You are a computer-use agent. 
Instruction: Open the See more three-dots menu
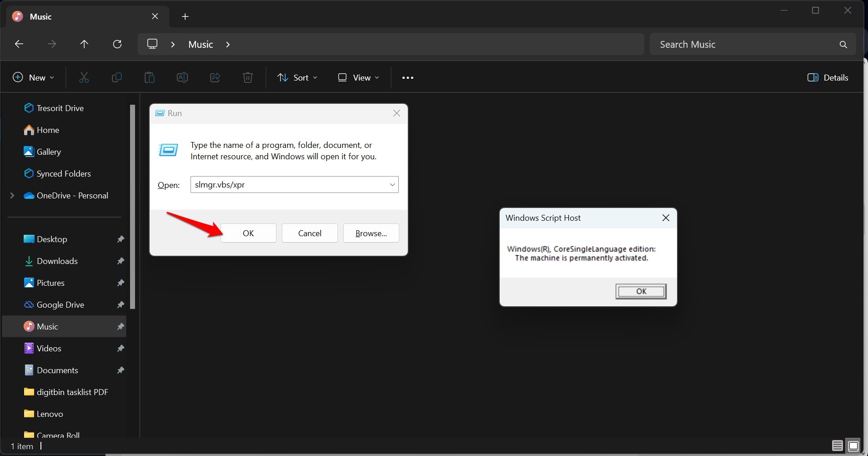408,78
